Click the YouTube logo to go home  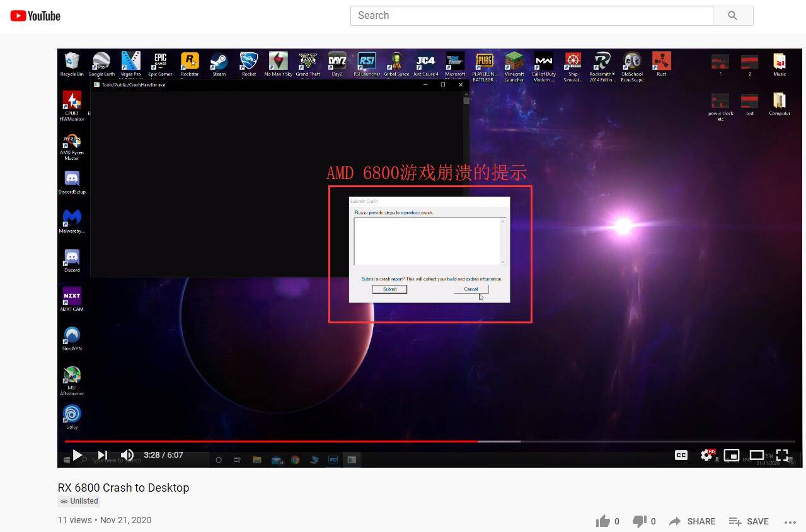[35, 16]
